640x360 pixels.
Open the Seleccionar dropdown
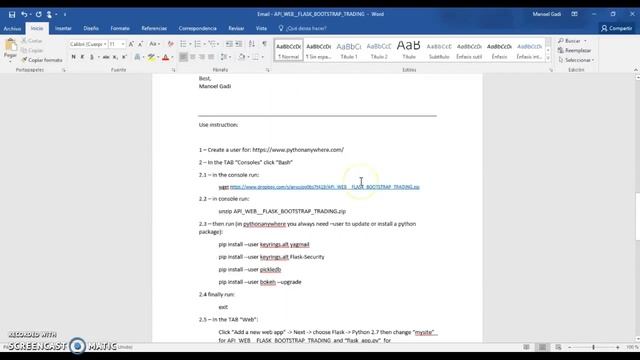pos(576,60)
